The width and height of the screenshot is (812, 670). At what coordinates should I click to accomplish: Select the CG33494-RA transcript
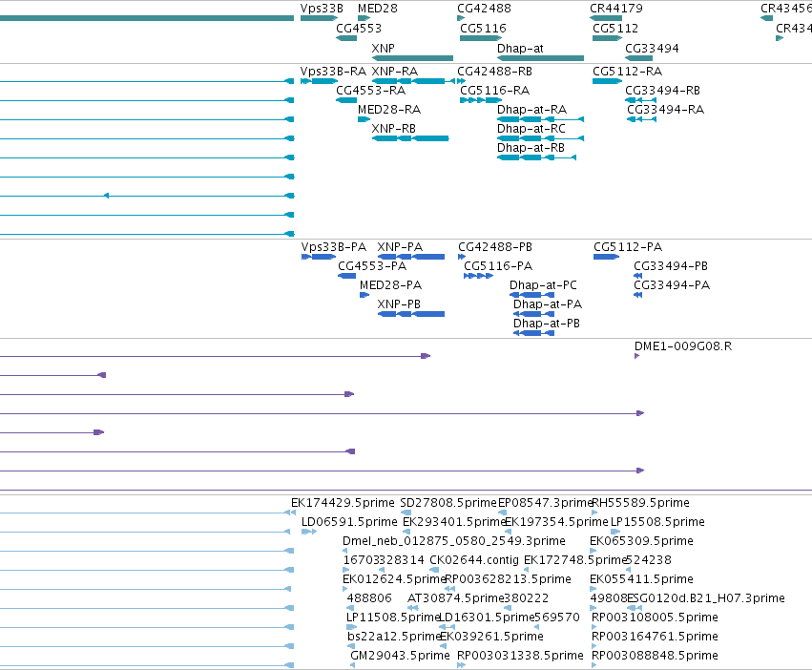click(641, 119)
